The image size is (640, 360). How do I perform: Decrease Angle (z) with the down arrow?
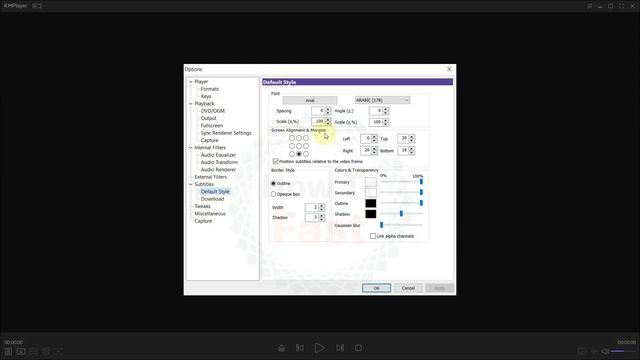pyautogui.click(x=385, y=113)
